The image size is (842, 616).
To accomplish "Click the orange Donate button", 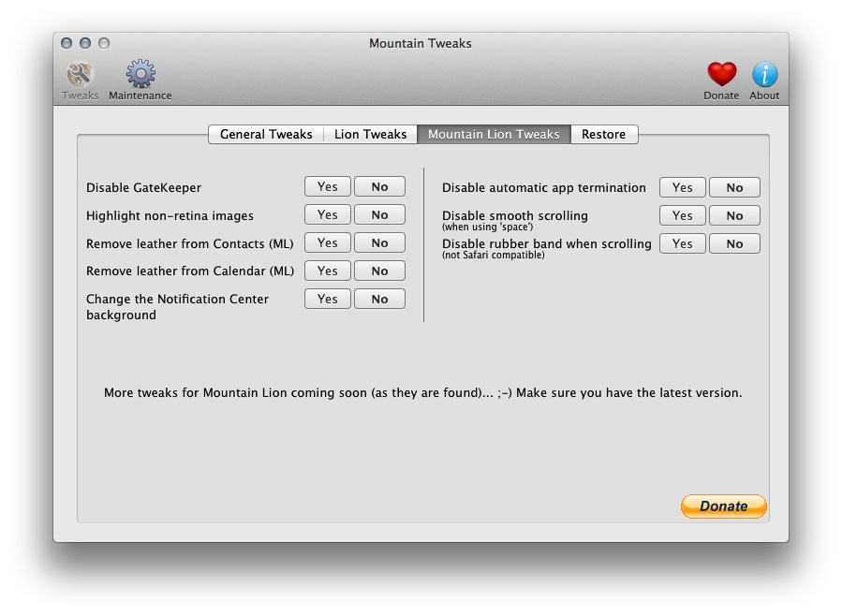I will pyautogui.click(x=723, y=506).
